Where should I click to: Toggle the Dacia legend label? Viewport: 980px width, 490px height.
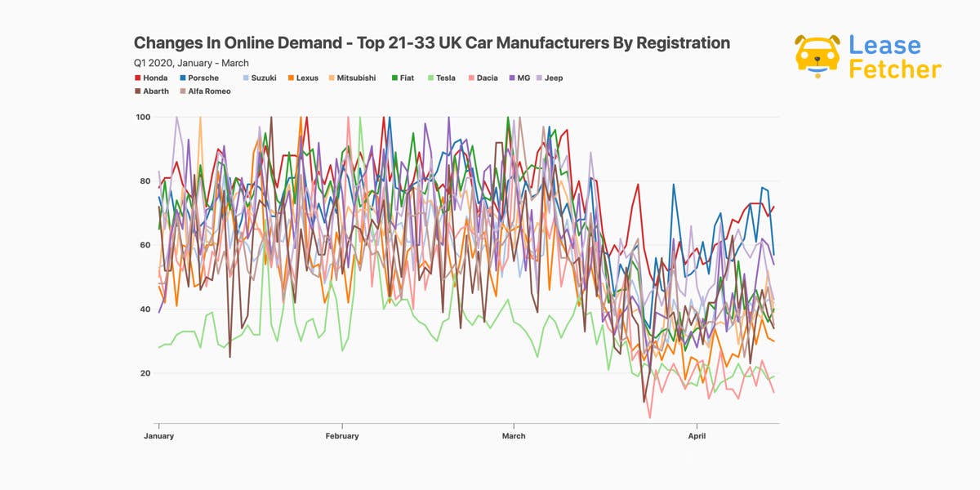pyautogui.click(x=487, y=78)
